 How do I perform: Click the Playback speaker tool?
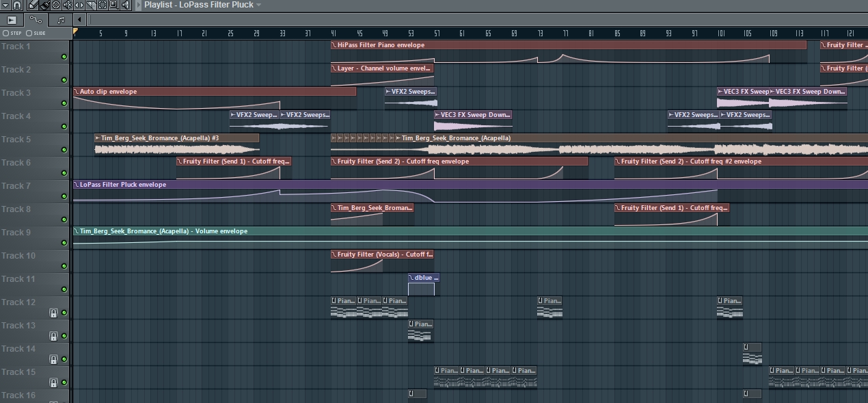tap(125, 5)
